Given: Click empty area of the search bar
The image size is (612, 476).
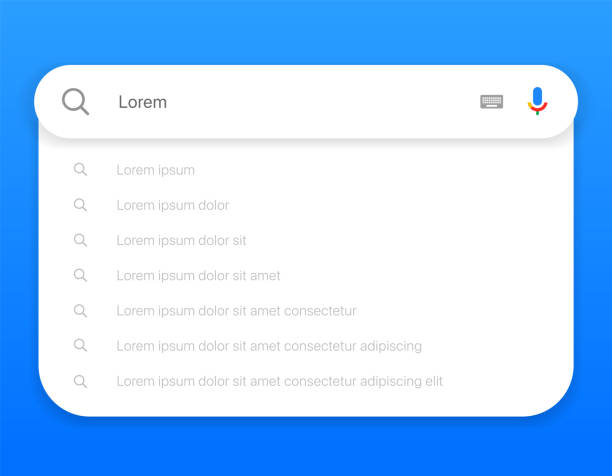Looking at the screenshot, I should coord(320,102).
